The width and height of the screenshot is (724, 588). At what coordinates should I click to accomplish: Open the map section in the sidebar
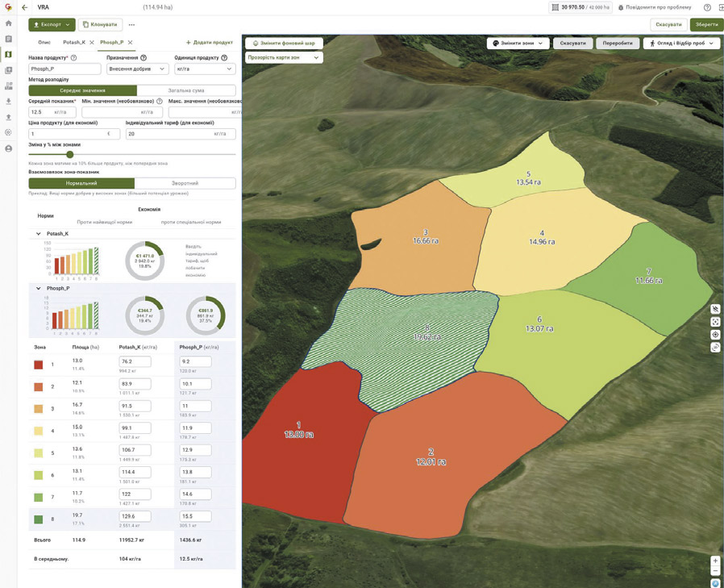9,55
